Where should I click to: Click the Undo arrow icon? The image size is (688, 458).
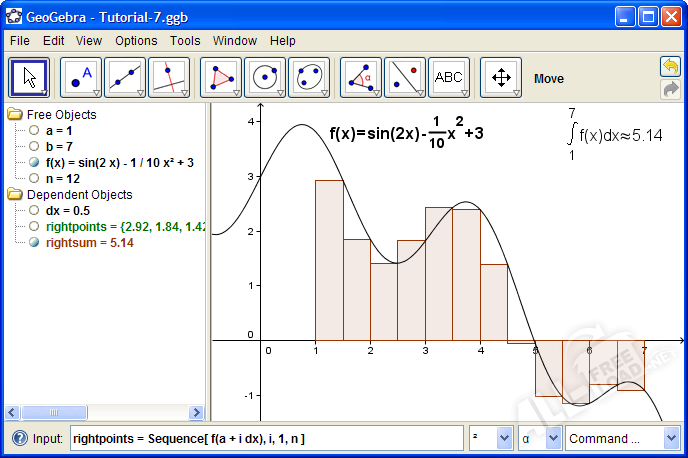click(x=670, y=67)
